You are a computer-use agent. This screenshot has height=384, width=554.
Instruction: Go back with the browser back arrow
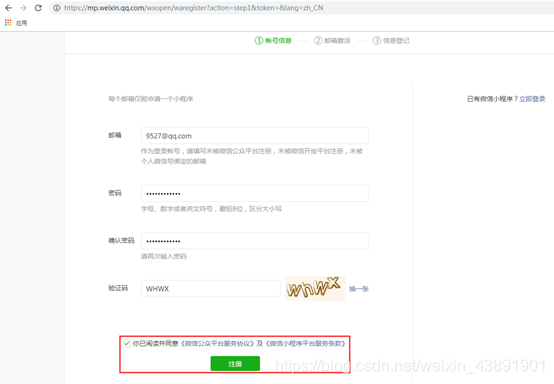[8, 8]
